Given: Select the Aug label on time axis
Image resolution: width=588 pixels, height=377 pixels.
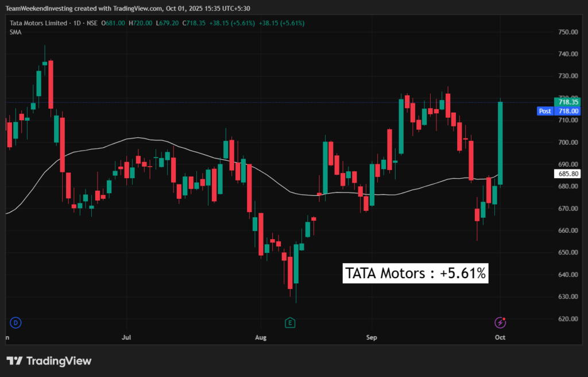Looking at the screenshot, I should point(261,338).
